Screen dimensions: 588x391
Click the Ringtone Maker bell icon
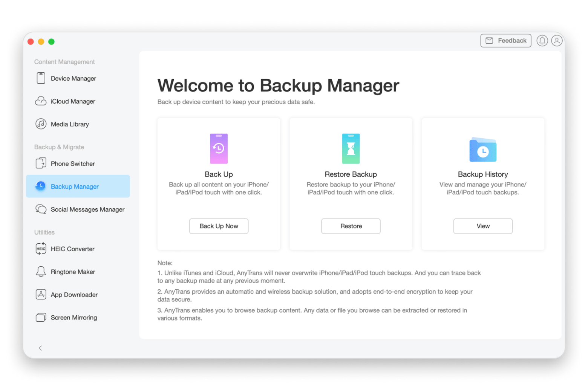(41, 272)
